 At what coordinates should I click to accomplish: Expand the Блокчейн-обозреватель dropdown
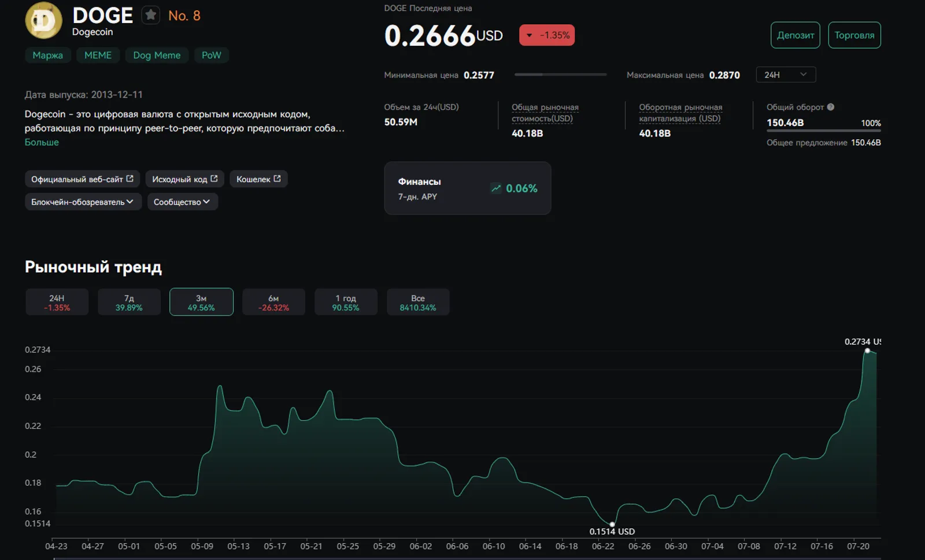pos(83,202)
